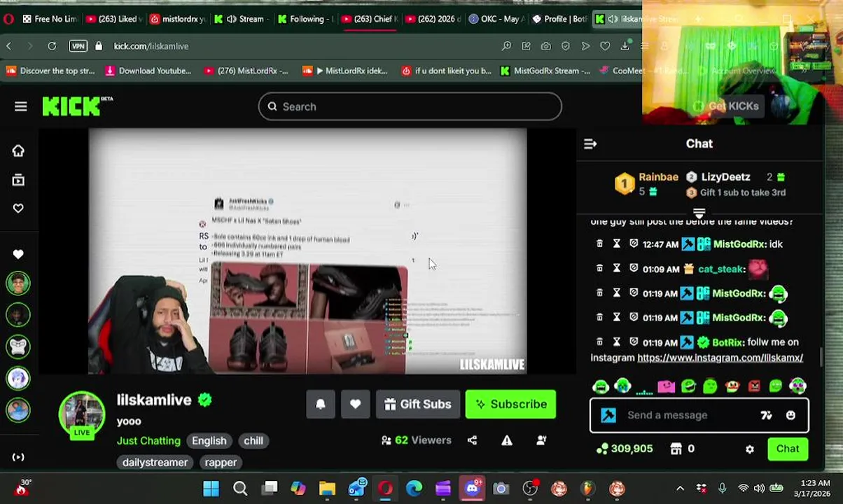843x504 pixels.
Task: Open Opera downloads icon
Action: tap(625, 45)
